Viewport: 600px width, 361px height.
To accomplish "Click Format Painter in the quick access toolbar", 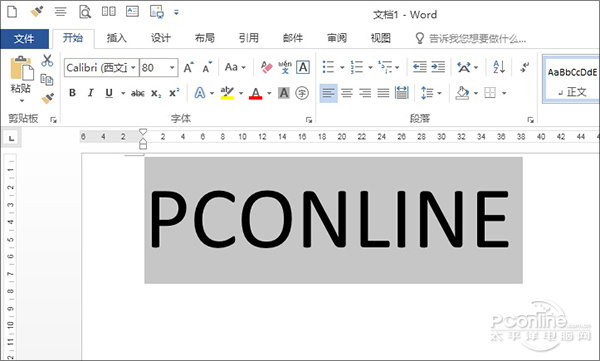I will (37, 11).
